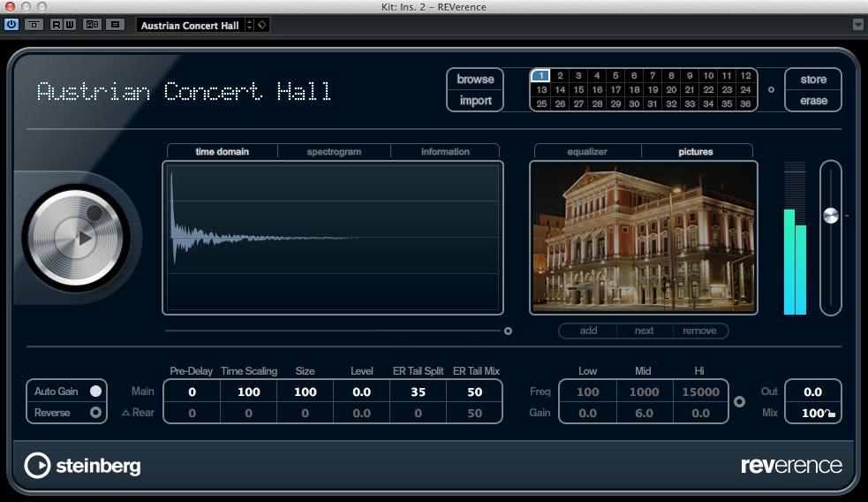Select program slot 12
868x502 pixels.
click(745, 75)
